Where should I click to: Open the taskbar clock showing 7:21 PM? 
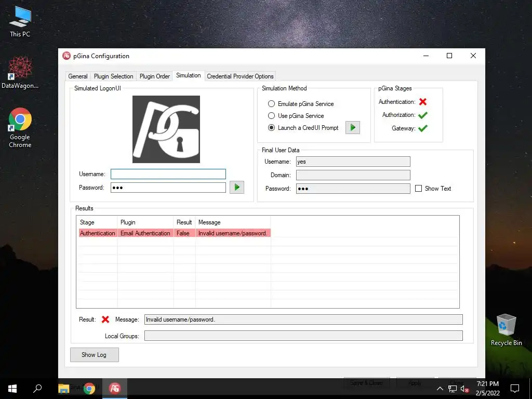point(487,389)
